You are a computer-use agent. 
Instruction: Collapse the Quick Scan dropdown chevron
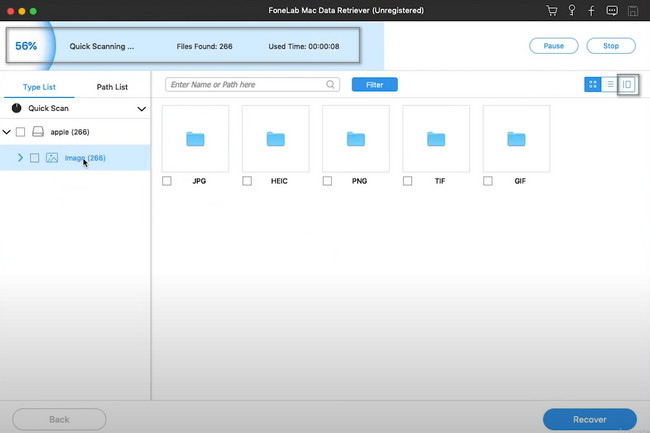(x=141, y=109)
